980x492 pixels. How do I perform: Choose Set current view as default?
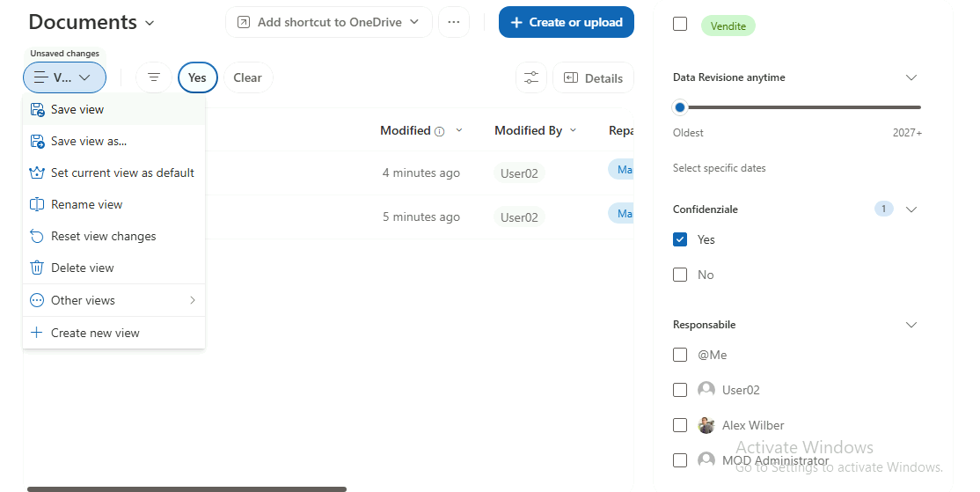tap(113, 173)
